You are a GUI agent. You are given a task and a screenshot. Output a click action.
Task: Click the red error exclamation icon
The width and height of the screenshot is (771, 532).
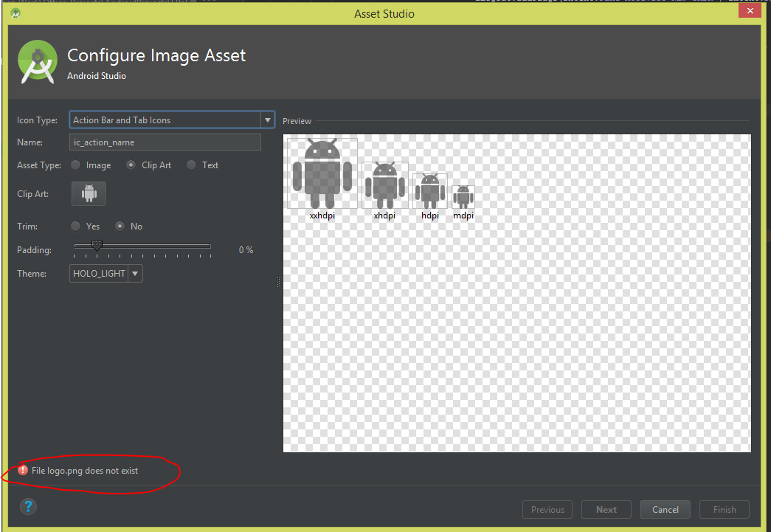tap(22, 469)
